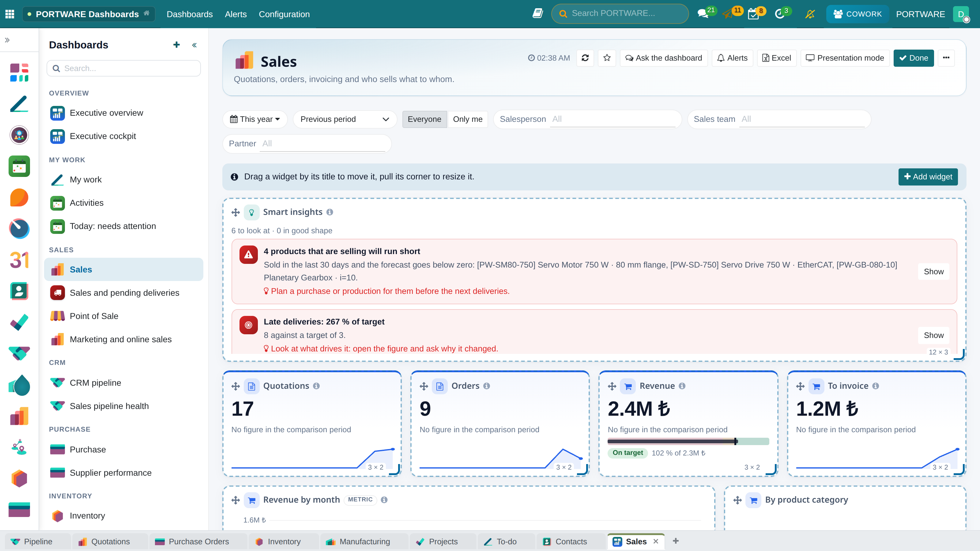Select the Only me filter toggle

click(x=468, y=119)
